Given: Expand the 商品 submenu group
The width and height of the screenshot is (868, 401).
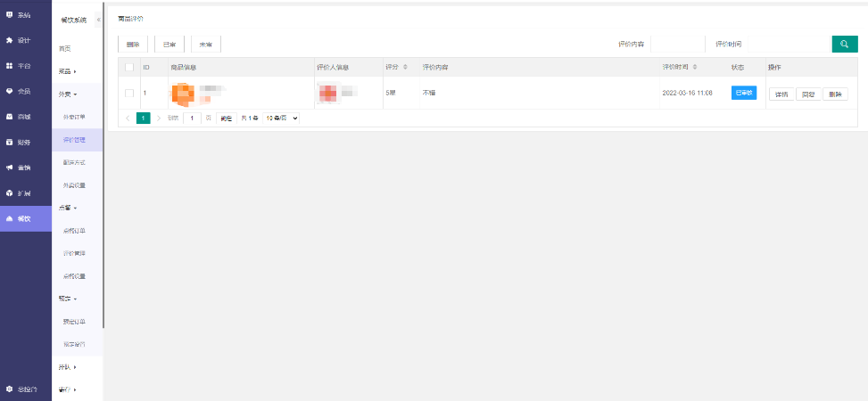Looking at the screenshot, I should tap(67, 71).
